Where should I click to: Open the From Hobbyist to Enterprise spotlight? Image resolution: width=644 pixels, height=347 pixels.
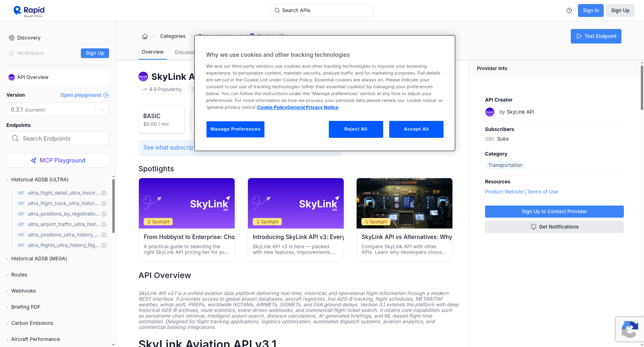click(187, 220)
